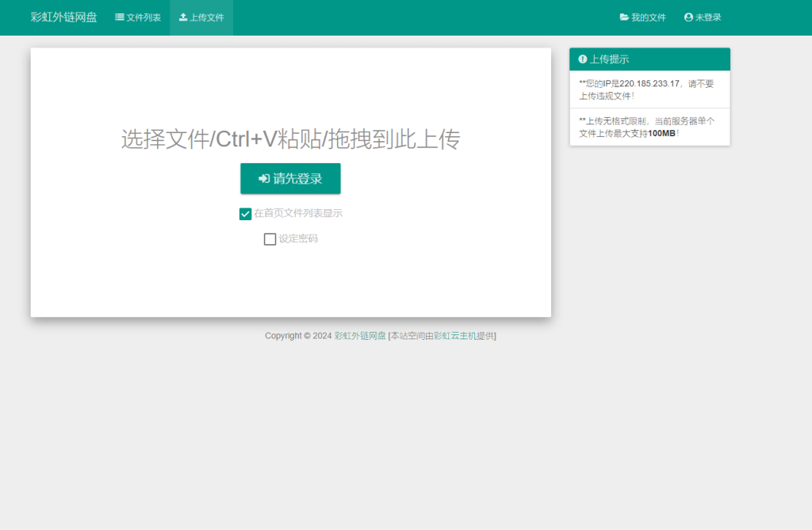812x530 pixels.
Task: Go to 我的文件 in the navbar
Action: (642, 17)
